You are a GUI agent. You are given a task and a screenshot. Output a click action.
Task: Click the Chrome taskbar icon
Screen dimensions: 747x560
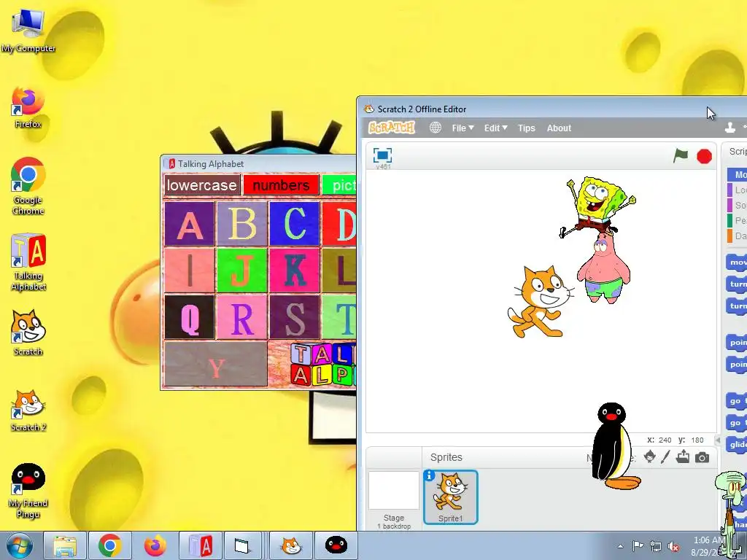pyautogui.click(x=109, y=545)
